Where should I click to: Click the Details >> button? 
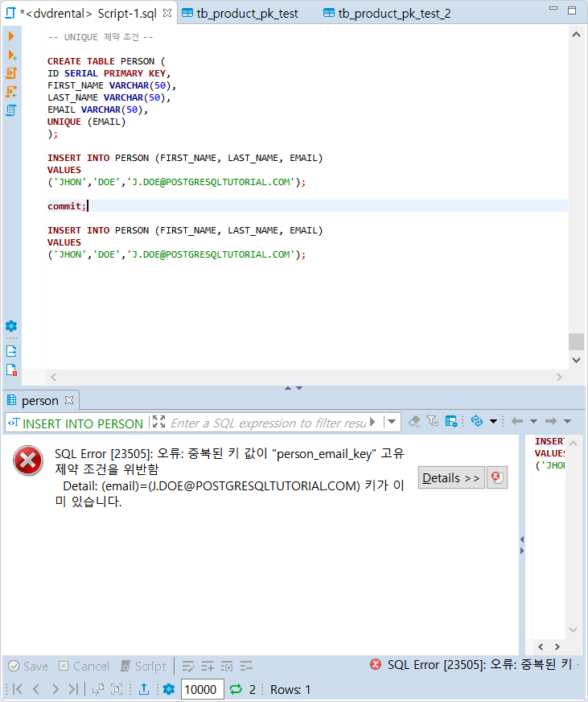450,478
